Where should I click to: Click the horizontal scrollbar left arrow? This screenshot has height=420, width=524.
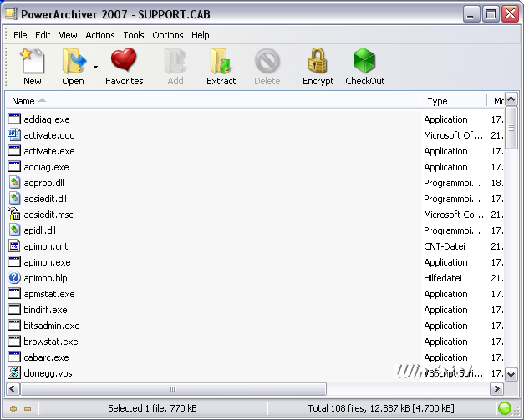(x=13, y=389)
